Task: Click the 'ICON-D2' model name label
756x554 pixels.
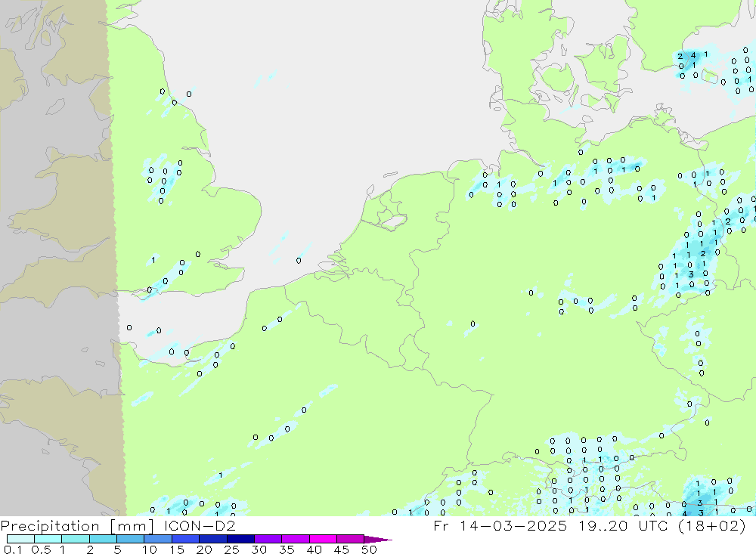Action: (200, 525)
